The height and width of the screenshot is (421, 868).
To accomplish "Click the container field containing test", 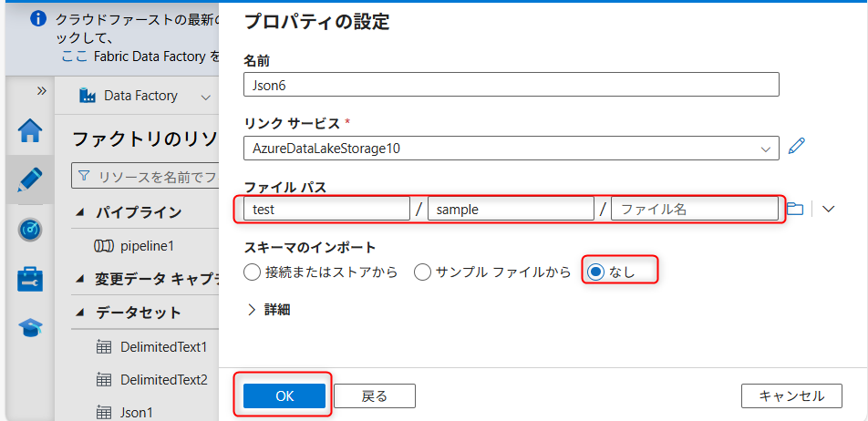I will (326, 209).
